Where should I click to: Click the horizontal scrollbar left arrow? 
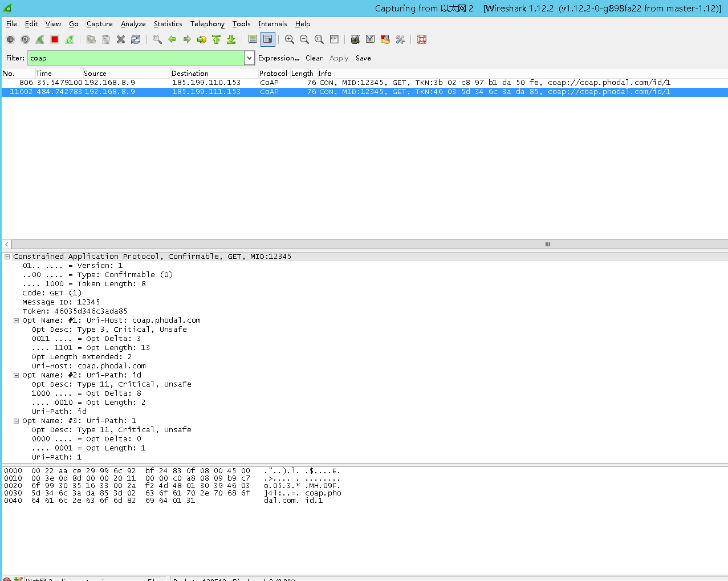tap(7, 244)
